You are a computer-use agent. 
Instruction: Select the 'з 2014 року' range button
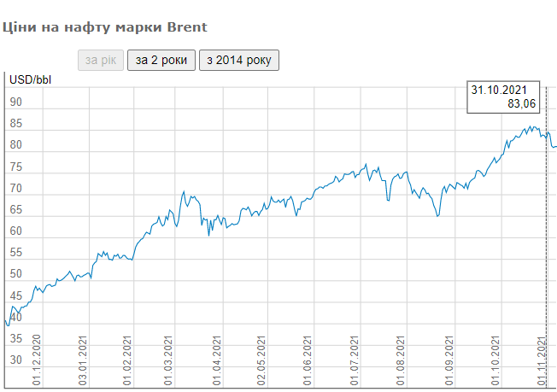(238, 61)
